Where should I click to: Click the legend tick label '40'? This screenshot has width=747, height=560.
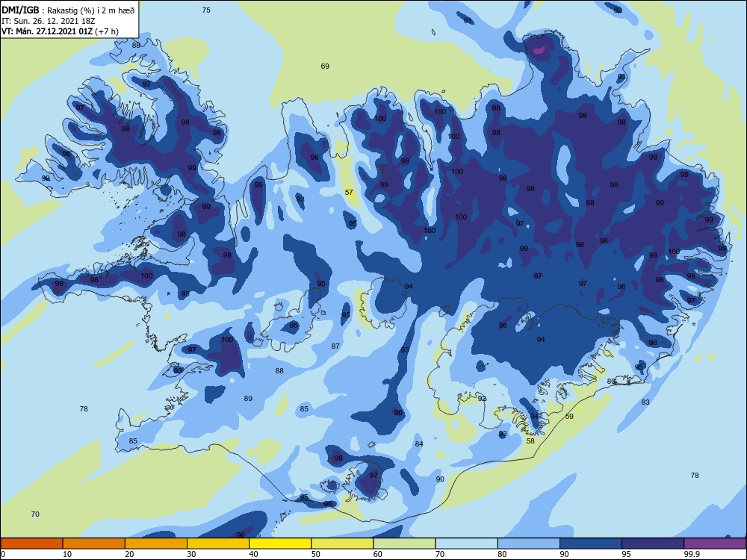pyautogui.click(x=254, y=554)
